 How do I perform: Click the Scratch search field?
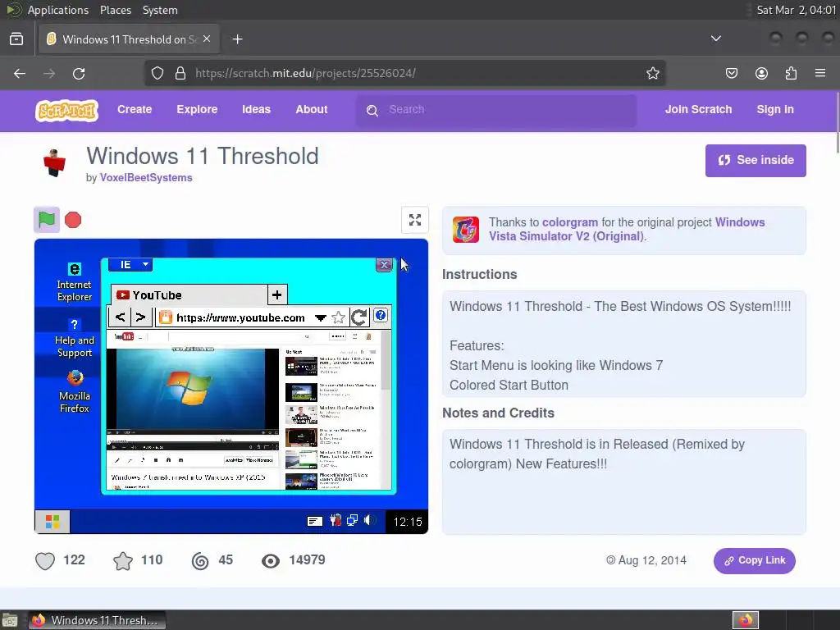(x=496, y=111)
